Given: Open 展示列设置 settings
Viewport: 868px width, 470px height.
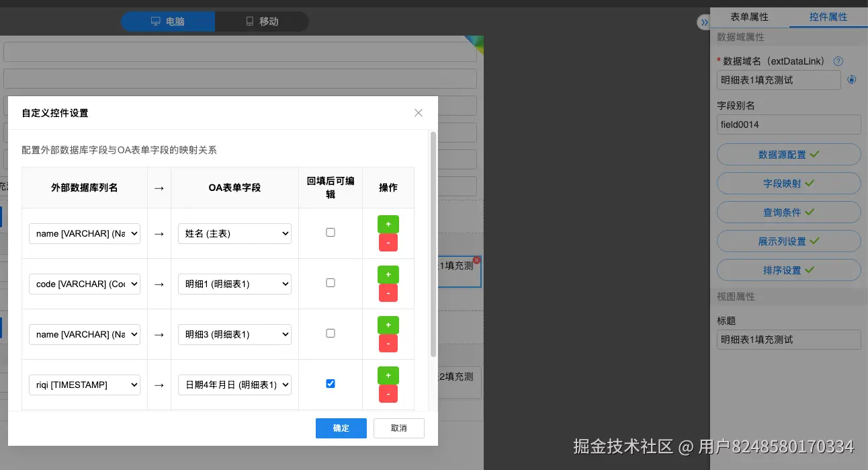Looking at the screenshot, I should [789, 241].
